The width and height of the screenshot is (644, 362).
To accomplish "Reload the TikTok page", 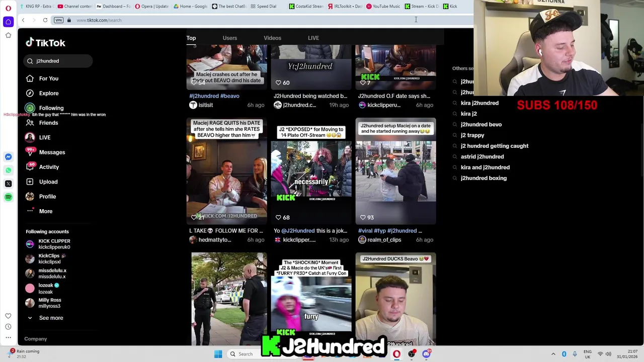I will [45, 20].
